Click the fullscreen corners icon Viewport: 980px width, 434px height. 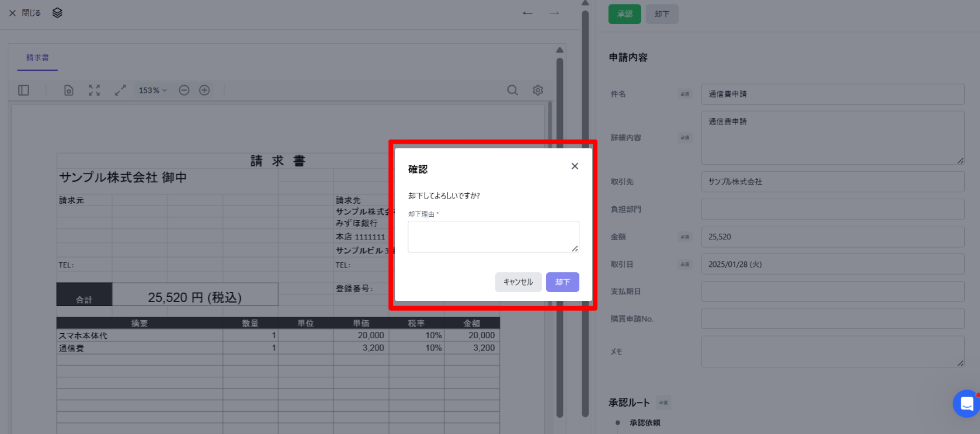pyautogui.click(x=94, y=90)
